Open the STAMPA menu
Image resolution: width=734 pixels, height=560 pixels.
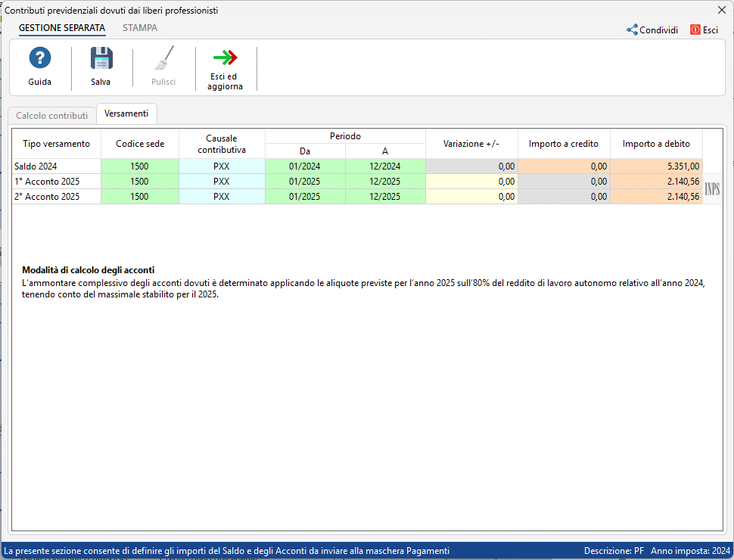point(140,28)
